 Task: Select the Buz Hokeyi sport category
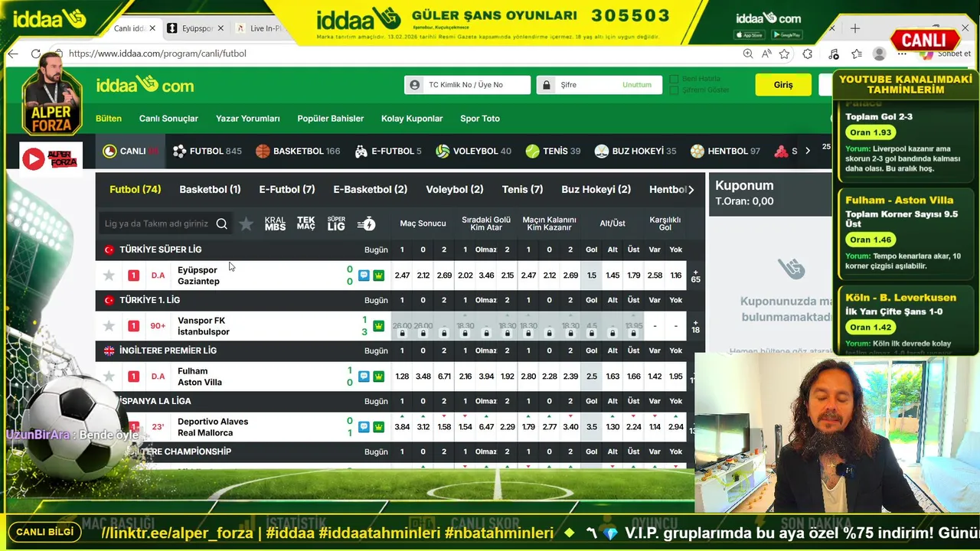point(635,152)
